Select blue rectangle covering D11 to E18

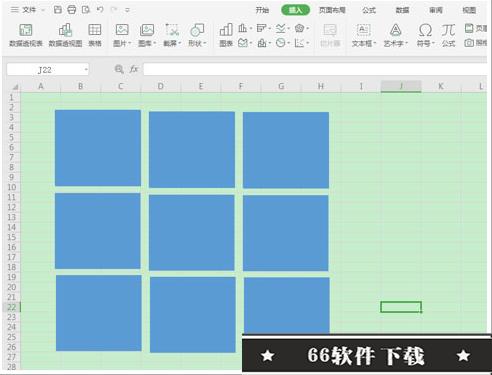(x=192, y=233)
